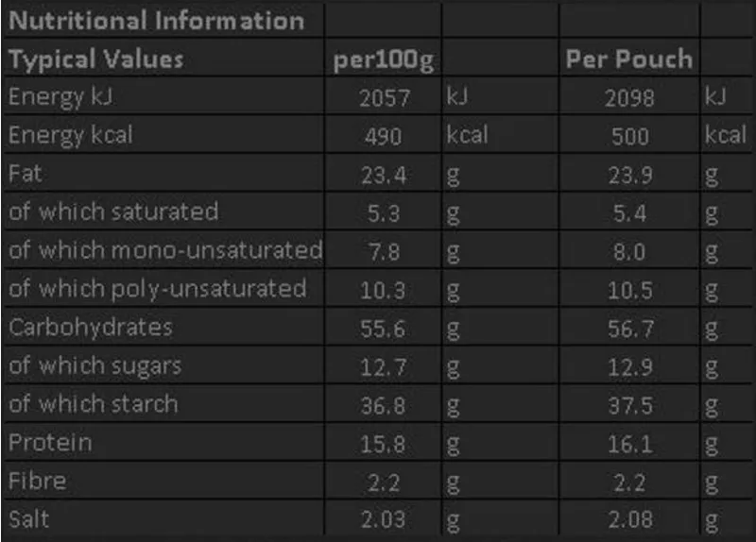Select the 2.08 salt per pouch value
The width and height of the screenshot is (756, 542).
pos(629,520)
